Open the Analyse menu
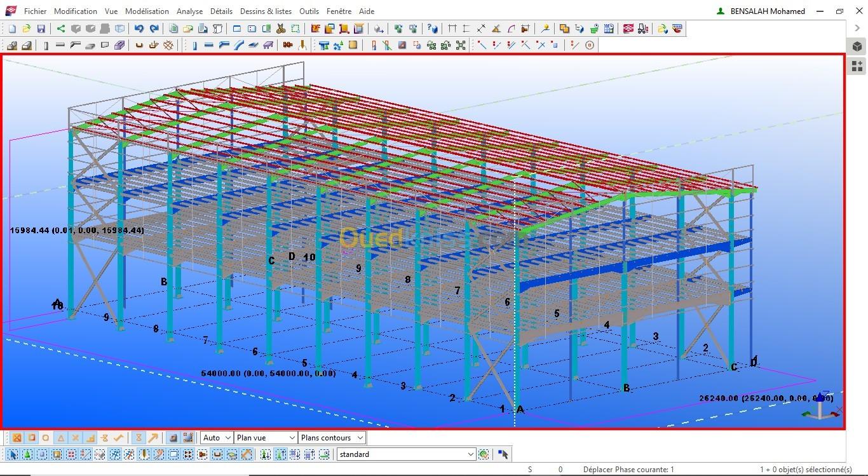The width and height of the screenshot is (868, 476). coord(189,11)
